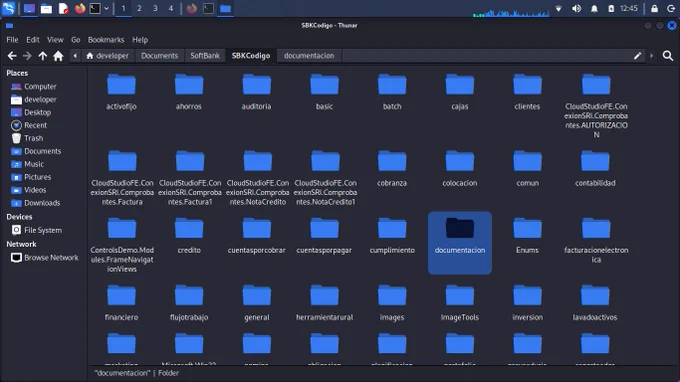Open the volume control in system tray
Image resolution: width=680 pixels, height=382 pixels.
(x=576, y=8)
